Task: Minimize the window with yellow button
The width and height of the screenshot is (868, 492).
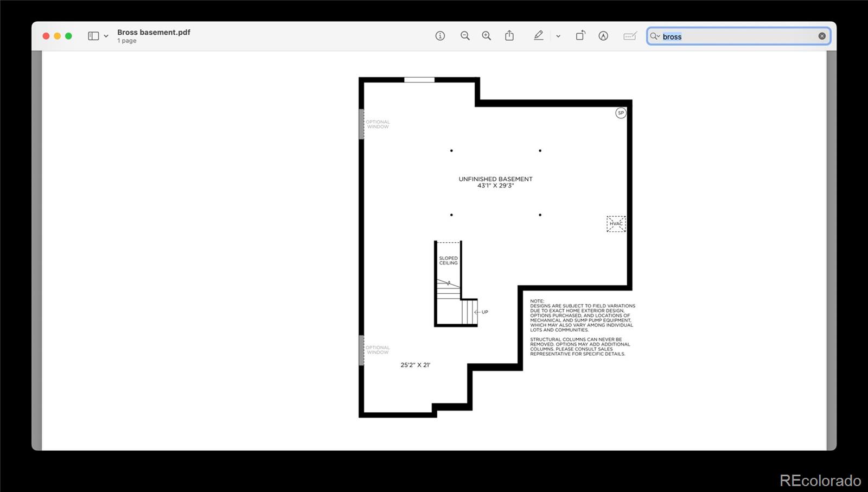Action: coord(58,36)
